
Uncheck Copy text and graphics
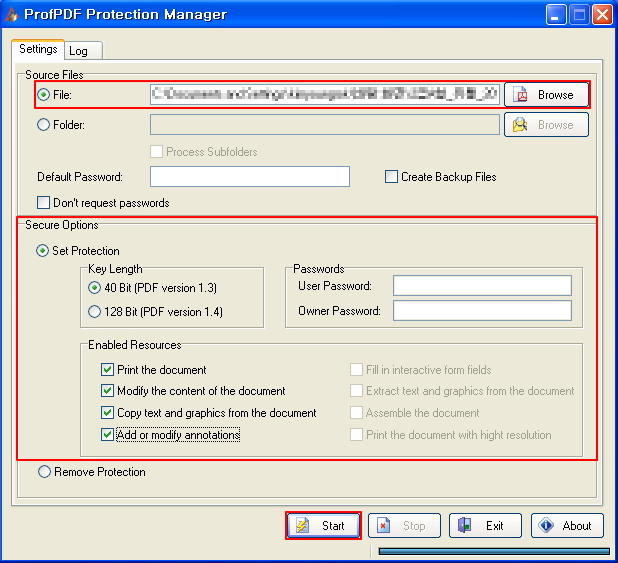107,413
